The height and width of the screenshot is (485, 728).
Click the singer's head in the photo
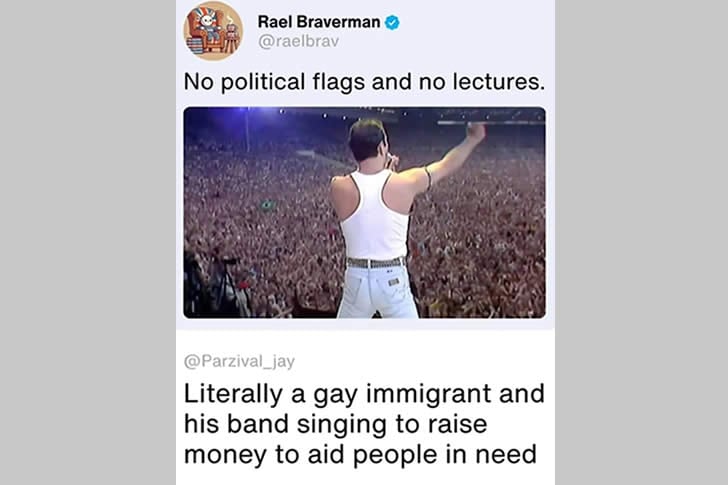(367, 141)
